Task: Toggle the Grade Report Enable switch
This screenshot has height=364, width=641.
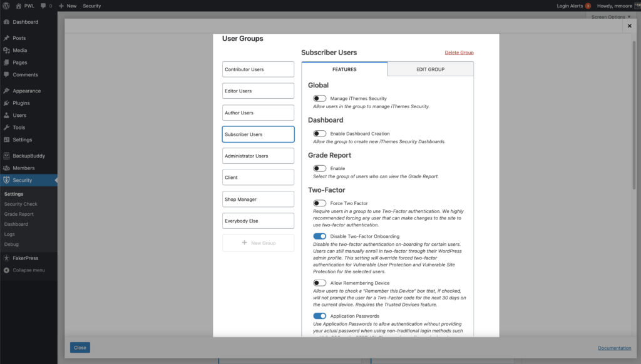Action: click(x=320, y=168)
